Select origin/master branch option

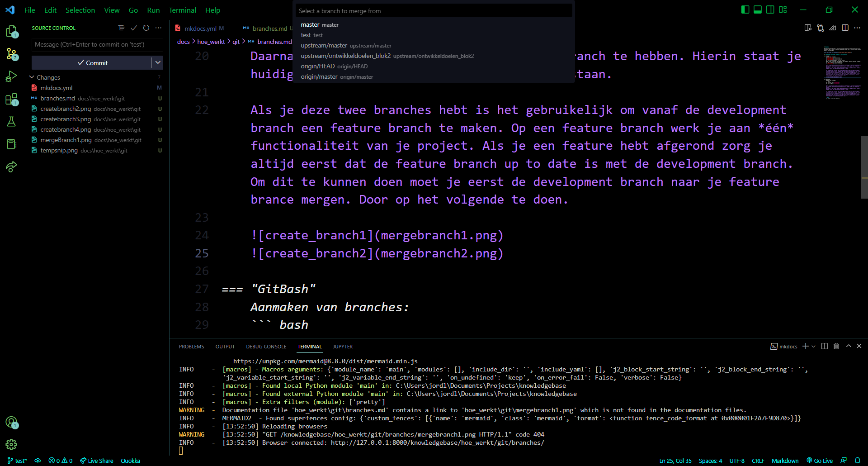coord(434,76)
